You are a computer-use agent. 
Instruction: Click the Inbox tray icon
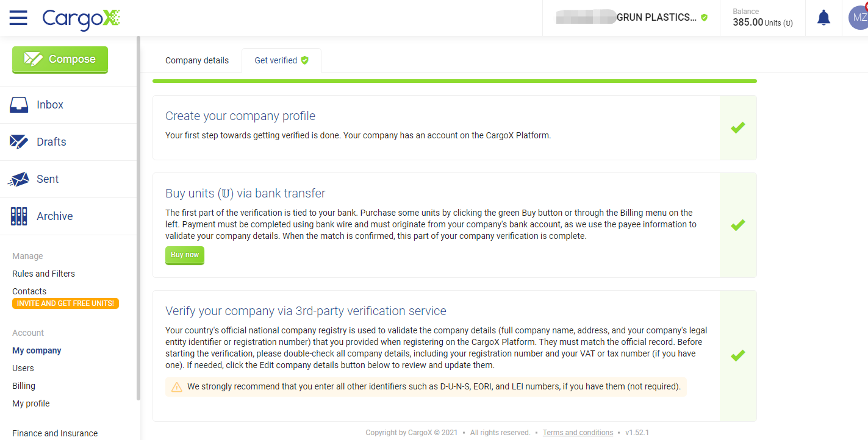(19, 105)
